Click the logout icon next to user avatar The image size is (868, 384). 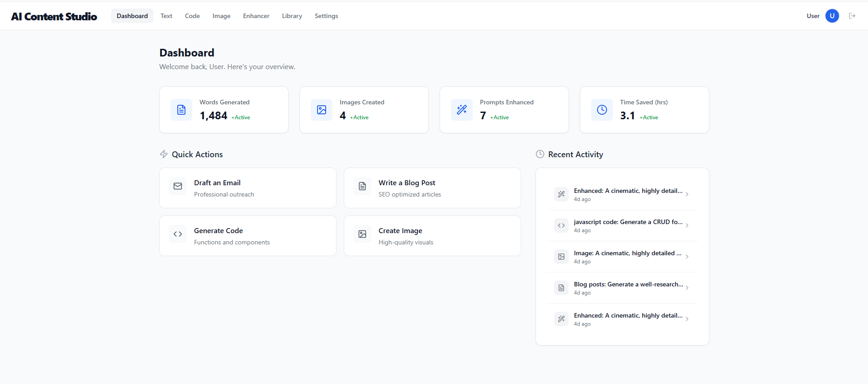(x=852, y=16)
